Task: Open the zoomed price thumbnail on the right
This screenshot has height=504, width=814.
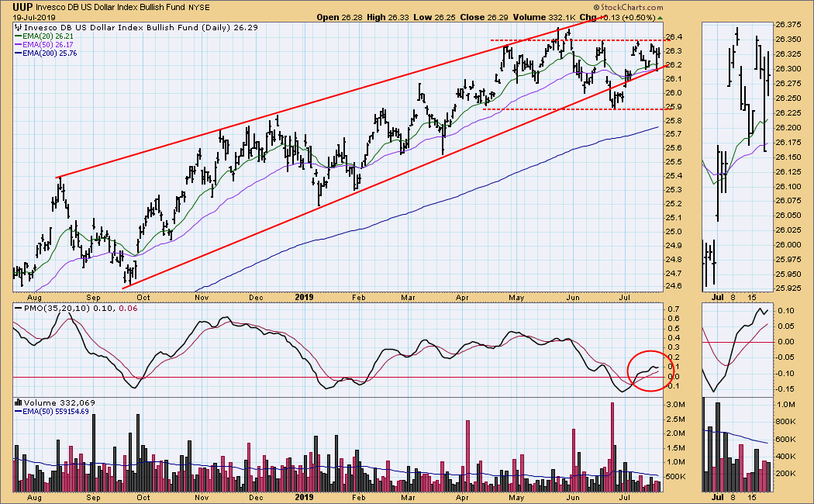Action: pos(737,155)
